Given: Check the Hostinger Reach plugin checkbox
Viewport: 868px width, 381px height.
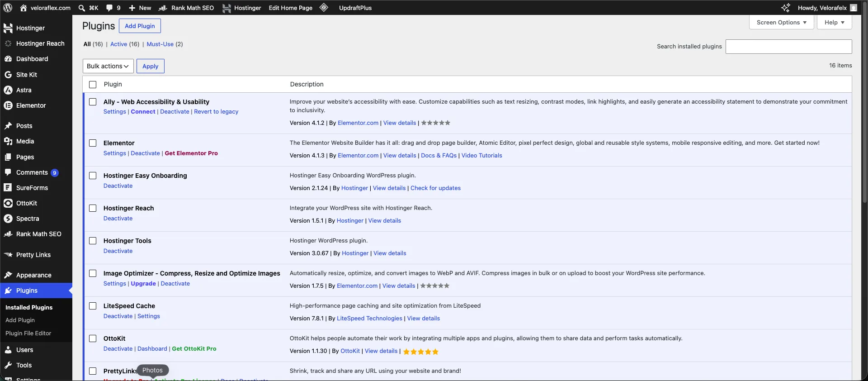Looking at the screenshot, I should click(x=93, y=208).
